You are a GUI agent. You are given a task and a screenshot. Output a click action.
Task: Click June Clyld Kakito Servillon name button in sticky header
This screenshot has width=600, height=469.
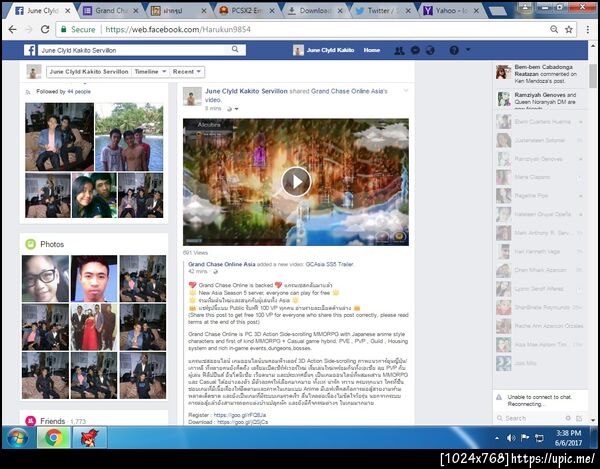[x=89, y=72]
